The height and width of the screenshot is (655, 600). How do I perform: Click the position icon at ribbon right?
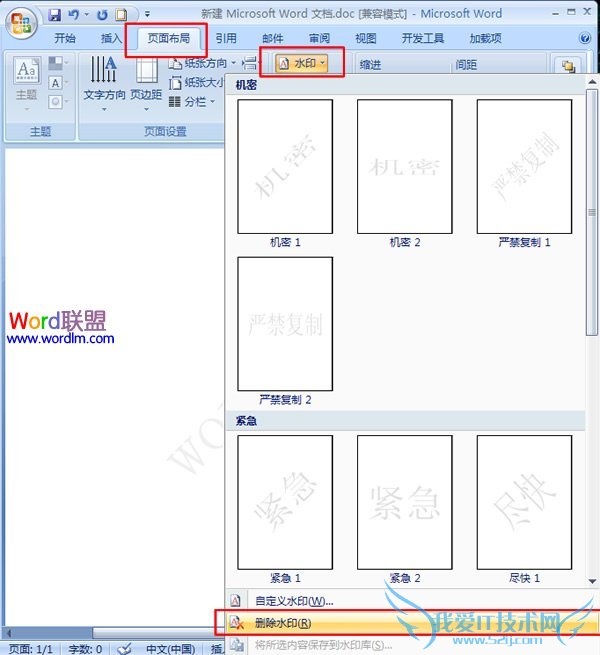[568, 66]
